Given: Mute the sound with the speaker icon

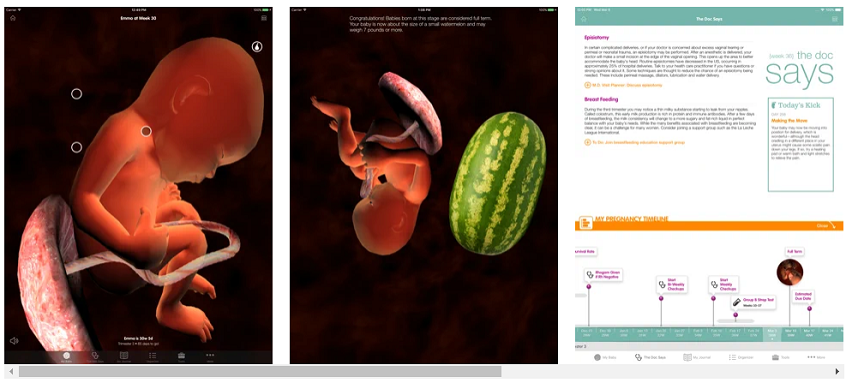Looking at the screenshot, I should 14,341.
